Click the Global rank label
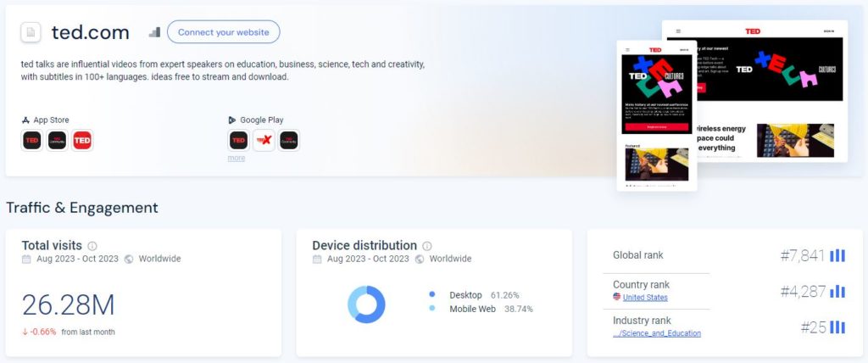The width and height of the screenshot is (868, 363). tap(637, 255)
